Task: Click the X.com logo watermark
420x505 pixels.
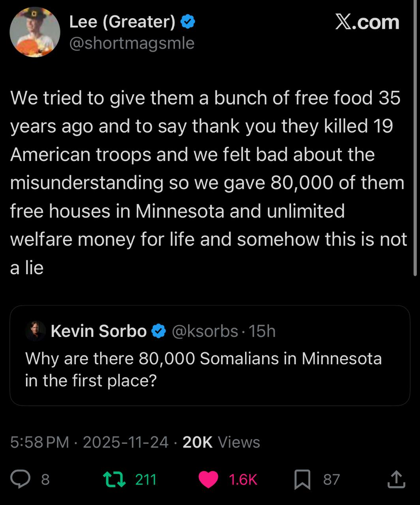Action: (x=367, y=22)
